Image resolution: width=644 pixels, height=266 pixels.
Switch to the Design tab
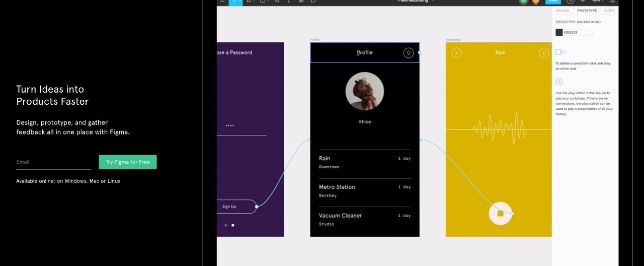tap(562, 11)
